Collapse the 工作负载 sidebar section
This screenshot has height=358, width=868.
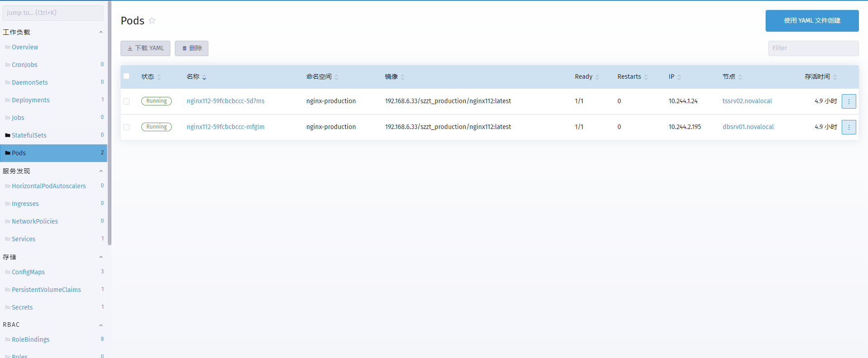(101, 32)
